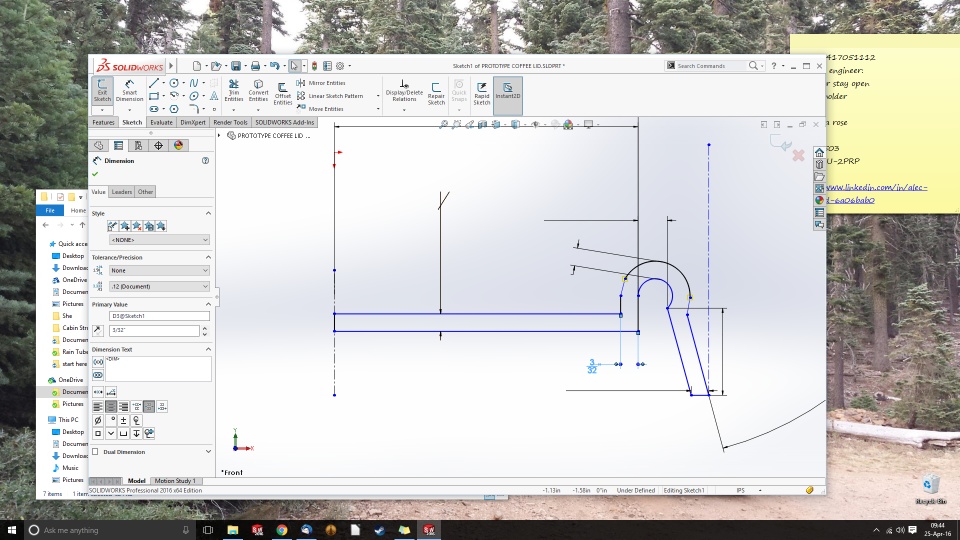Open the DisplayManager tab

178,145
